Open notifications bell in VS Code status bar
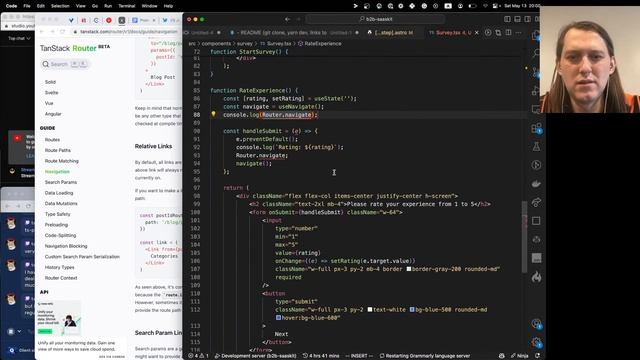640x360 pixels. tap(538, 356)
